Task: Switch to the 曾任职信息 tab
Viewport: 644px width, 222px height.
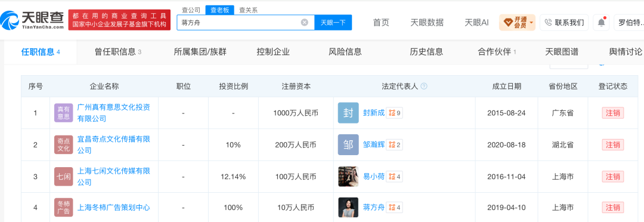Action: (118, 52)
